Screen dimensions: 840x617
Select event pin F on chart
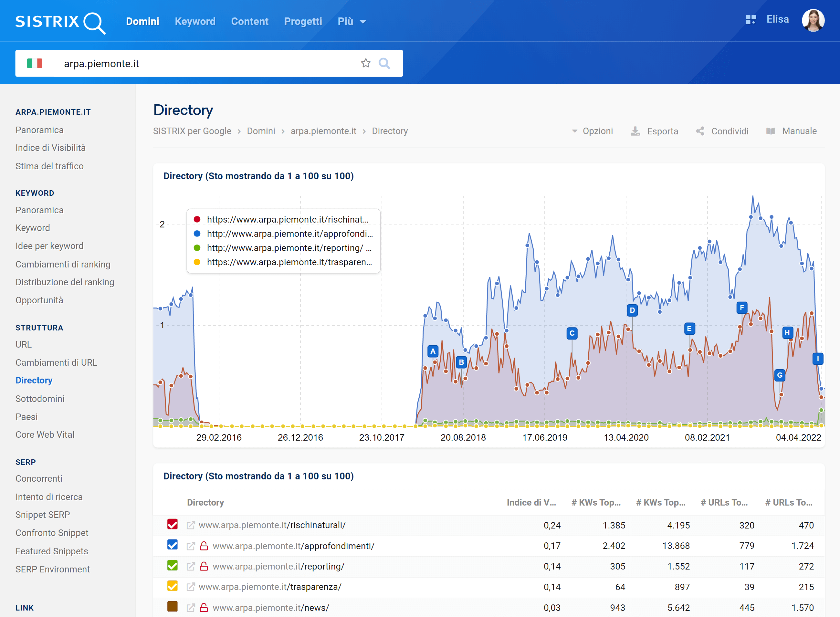742,308
